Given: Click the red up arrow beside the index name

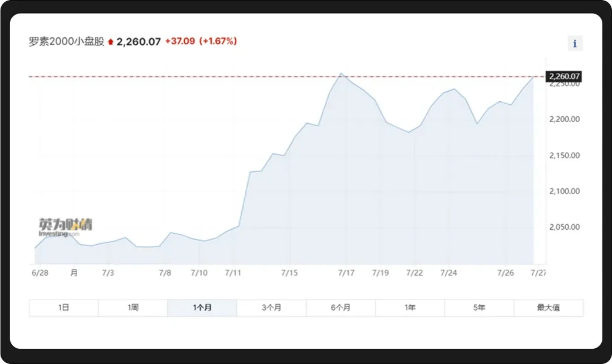Looking at the screenshot, I should pyautogui.click(x=110, y=42).
